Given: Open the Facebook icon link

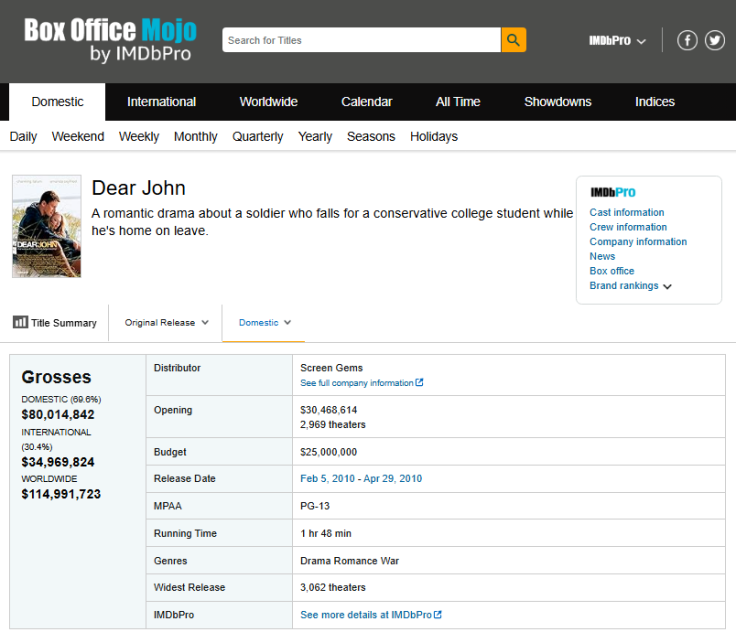Looking at the screenshot, I should [x=687, y=40].
